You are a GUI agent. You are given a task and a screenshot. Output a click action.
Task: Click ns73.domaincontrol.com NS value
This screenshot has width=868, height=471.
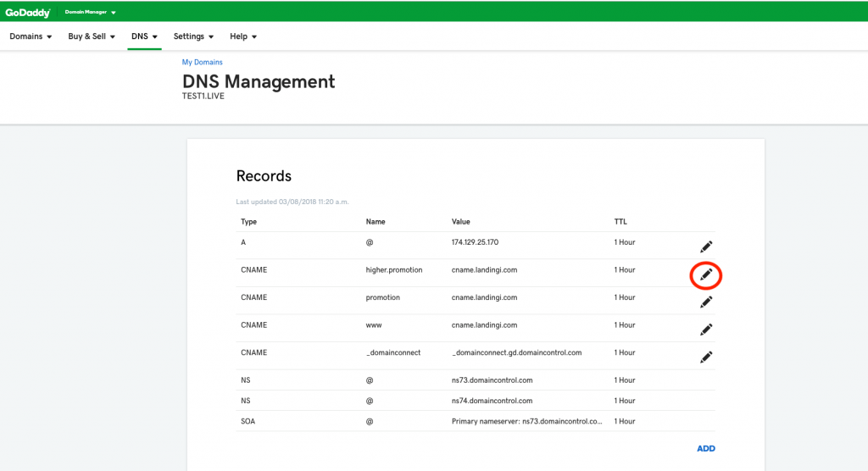click(x=492, y=380)
